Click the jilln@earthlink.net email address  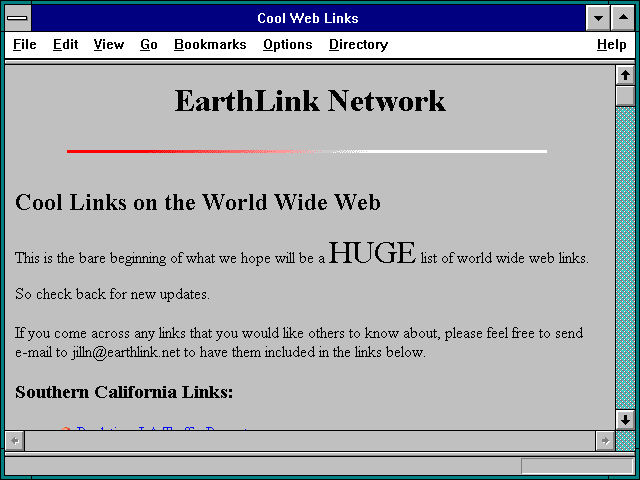126,352
